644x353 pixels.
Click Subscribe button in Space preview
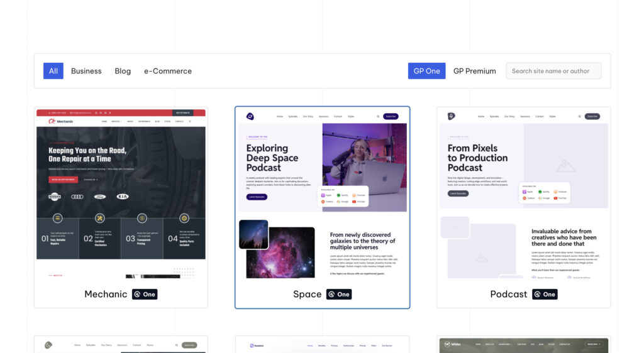pos(391,116)
